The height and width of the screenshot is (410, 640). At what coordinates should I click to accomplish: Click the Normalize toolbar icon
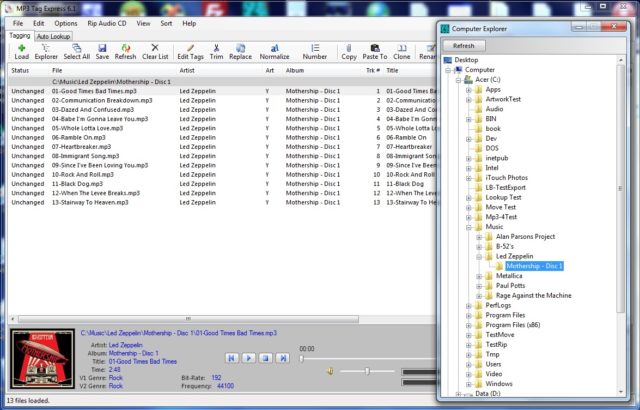coord(274,52)
